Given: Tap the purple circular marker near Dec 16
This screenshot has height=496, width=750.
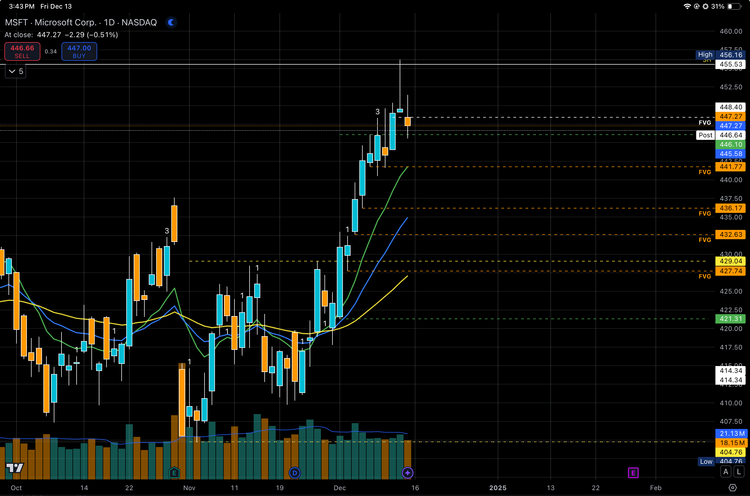Looking at the screenshot, I should click(x=407, y=473).
